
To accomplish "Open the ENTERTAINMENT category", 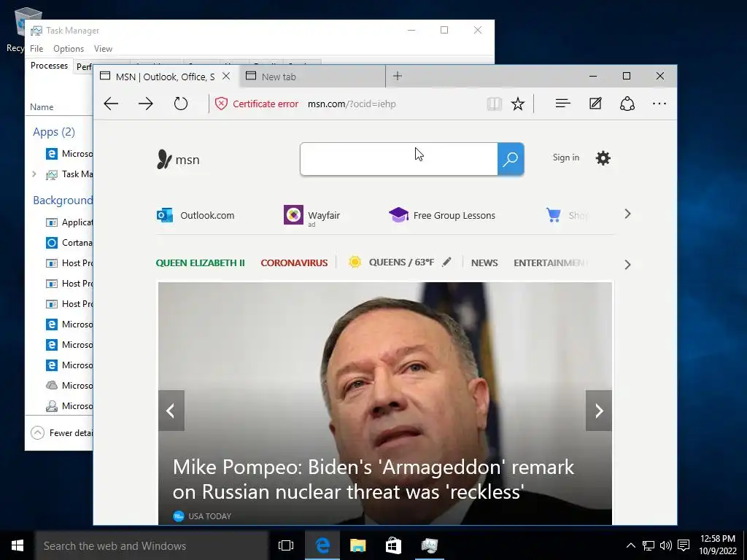I will pyautogui.click(x=550, y=262).
